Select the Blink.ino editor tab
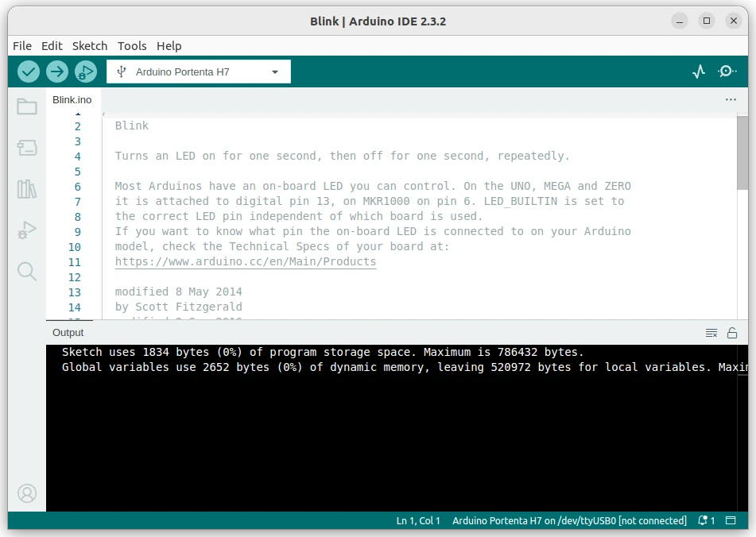The height and width of the screenshot is (537, 756). pyautogui.click(x=72, y=99)
